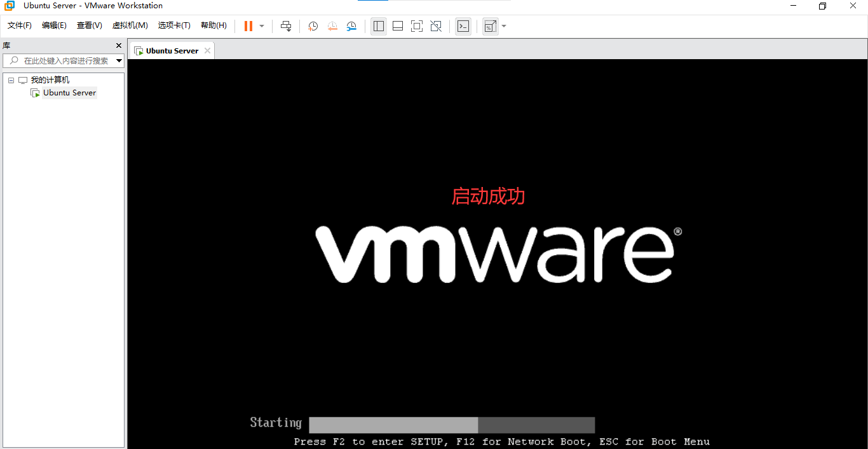Open the 虚拟机(M) menu
The height and width of the screenshot is (449, 868).
130,25
